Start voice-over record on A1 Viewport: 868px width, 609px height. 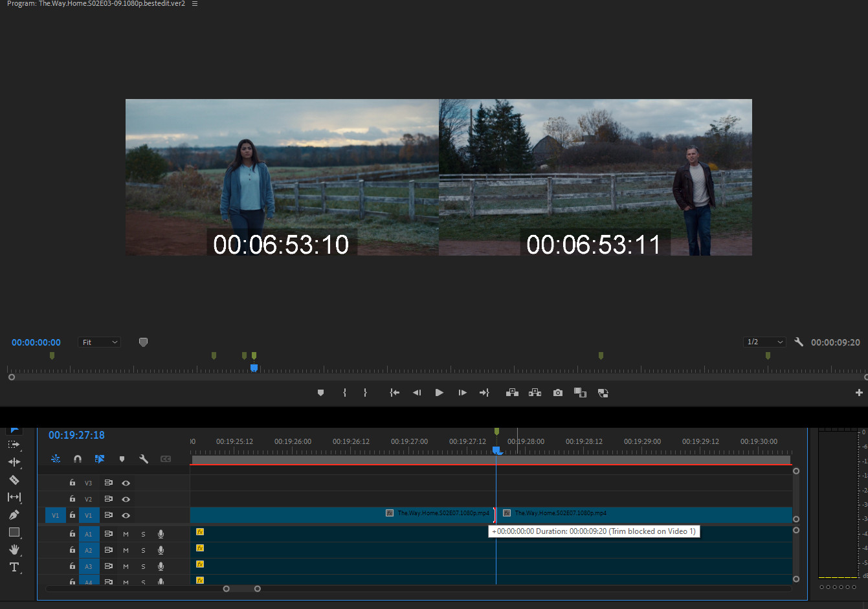[x=161, y=534]
